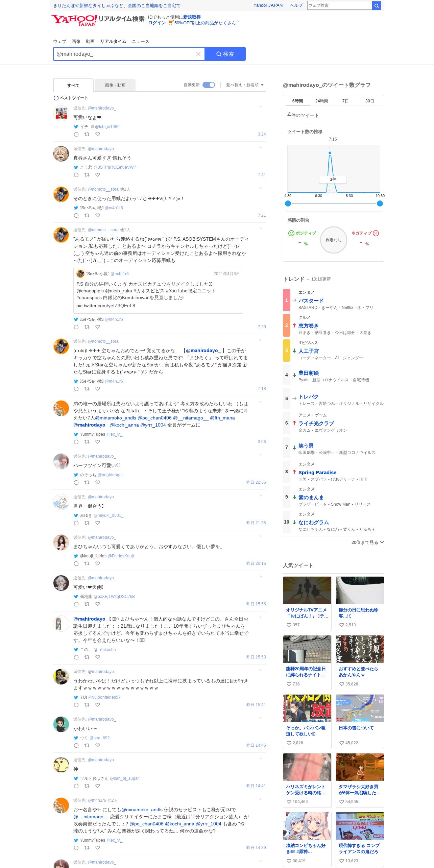Like the ハーフツイン可愛い tweet
This screenshot has height=868, width=434.
(98, 482)
